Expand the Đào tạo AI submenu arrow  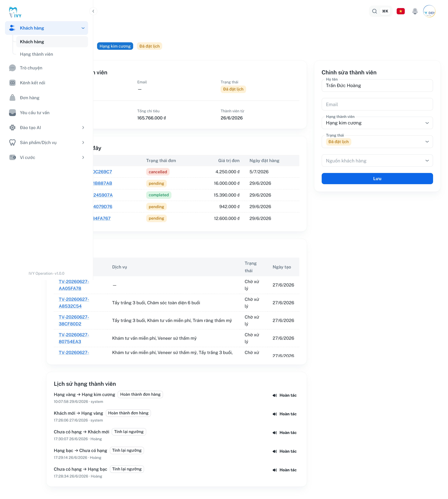click(x=83, y=128)
